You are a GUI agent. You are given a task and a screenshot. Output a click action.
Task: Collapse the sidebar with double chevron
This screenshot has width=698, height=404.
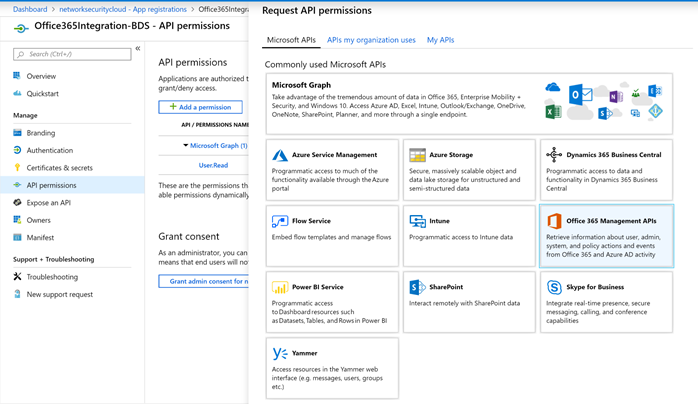(x=138, y=48)
